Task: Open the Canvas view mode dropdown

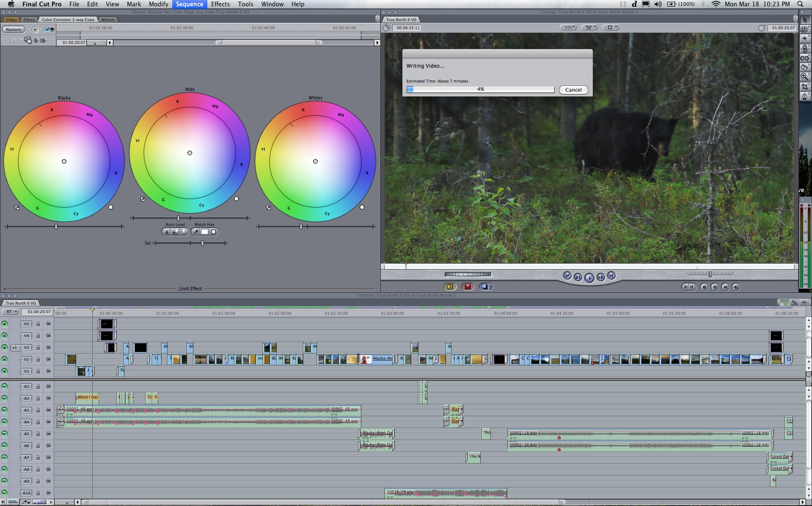Action: (x=610, y=27)
